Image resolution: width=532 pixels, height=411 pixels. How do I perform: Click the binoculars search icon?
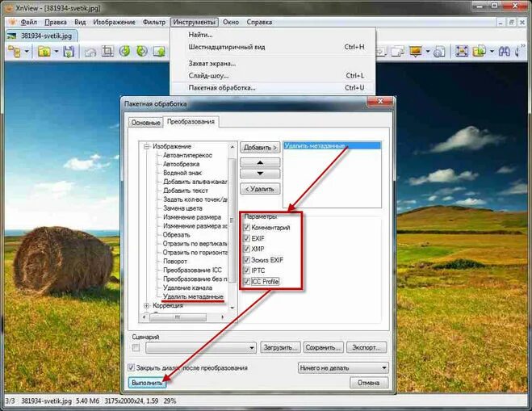tap(505, 52)
